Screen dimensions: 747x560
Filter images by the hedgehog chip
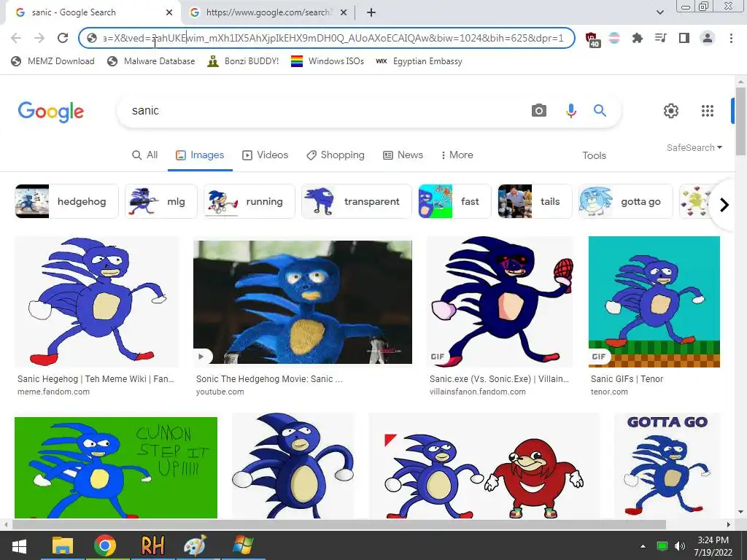[66, 201]
